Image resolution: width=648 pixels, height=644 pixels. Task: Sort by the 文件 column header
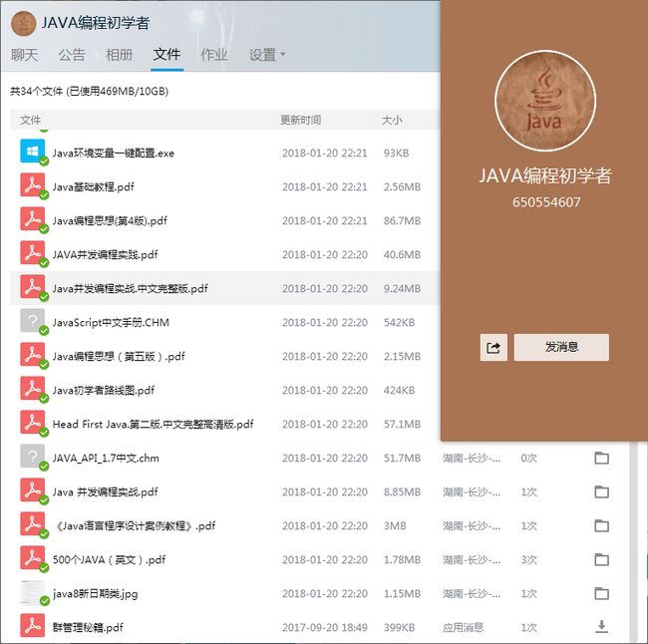point(31,120)
